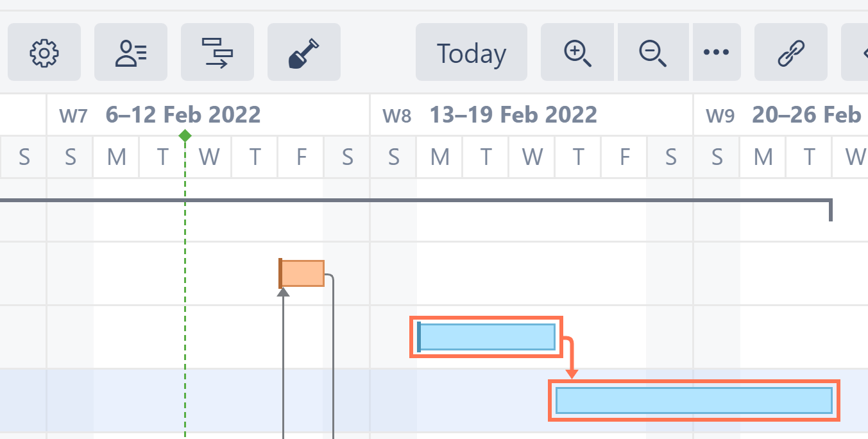Click the green today marker diamond
The width and height of the screenshot is (868, 439).
pyautogui.click(x=185, y=135)
